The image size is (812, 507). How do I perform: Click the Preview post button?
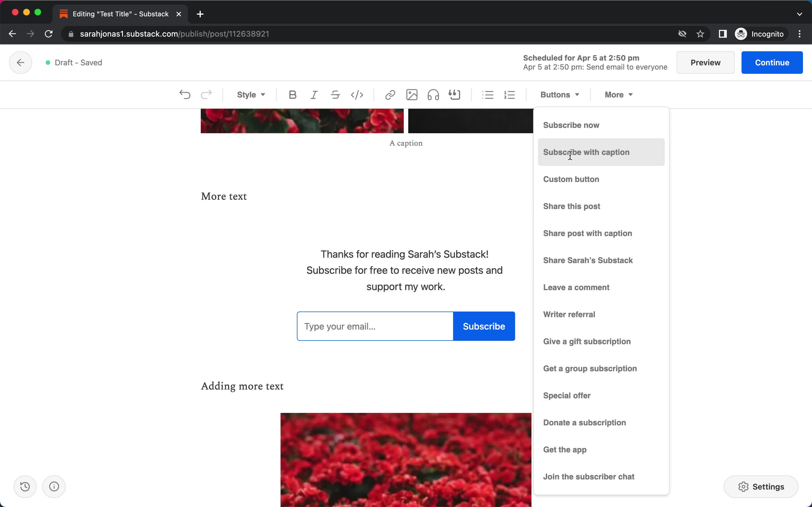pyautogui.click(x=705, y=63)
